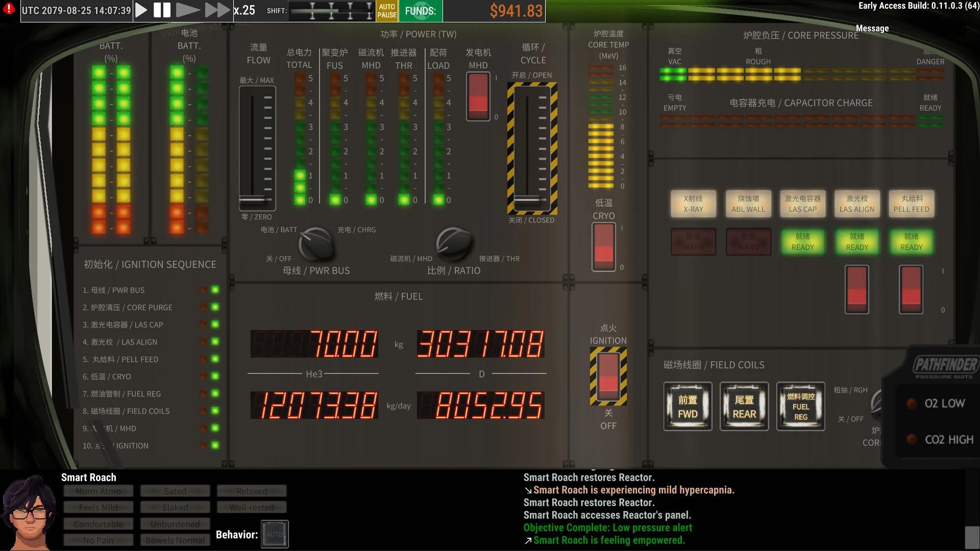The width and height of the screenshot is (980, 551).
Task: Click the play button in toolbar
Action: point(141,10)
